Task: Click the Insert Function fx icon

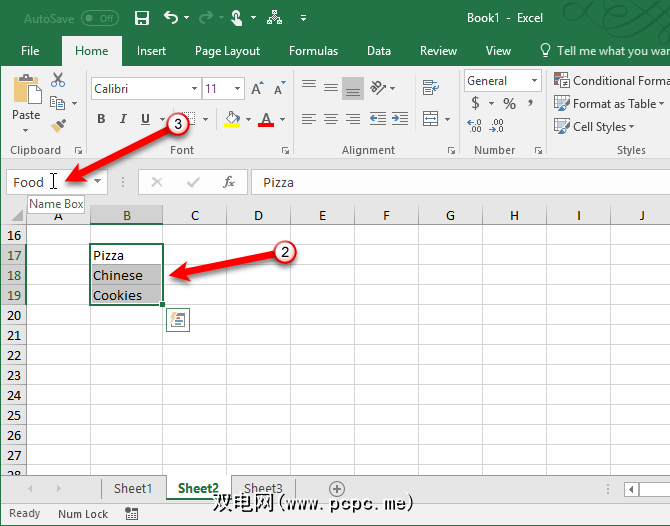Action: pos(229,182)
